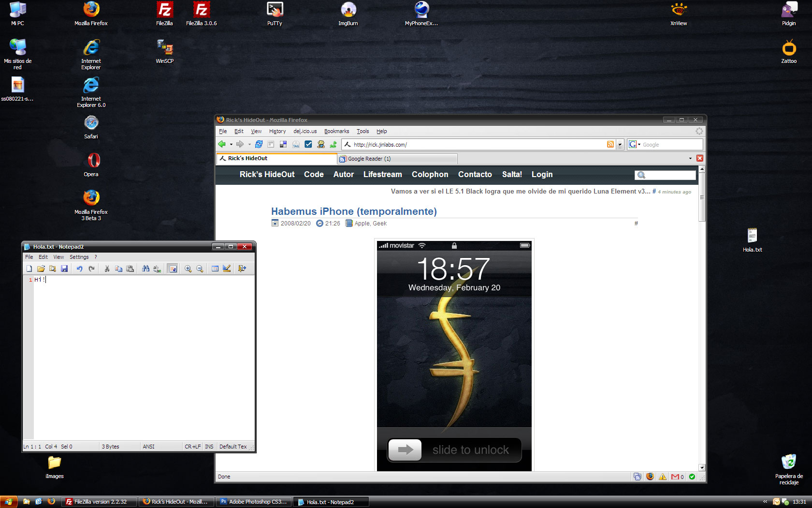This screenshot has width=812, height=508.
Task: Open the address bar history dropdown
Action: (x=620, y=144)
